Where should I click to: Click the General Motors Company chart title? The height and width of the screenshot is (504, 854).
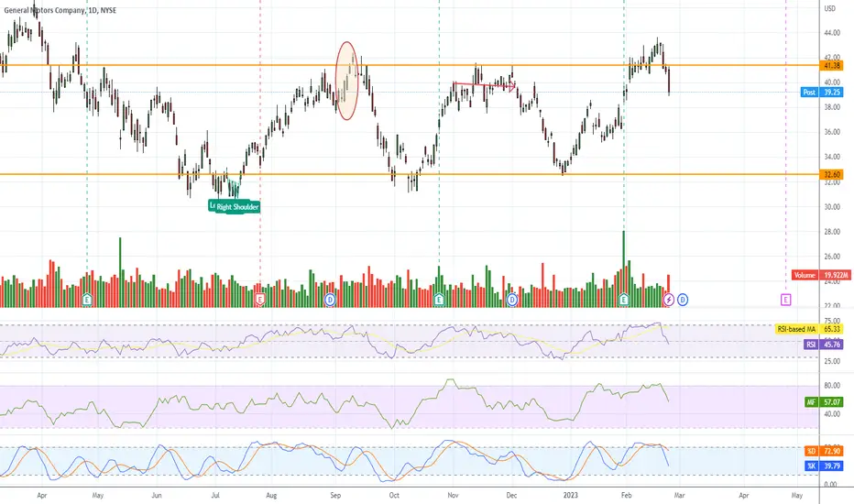pos(60,10)
